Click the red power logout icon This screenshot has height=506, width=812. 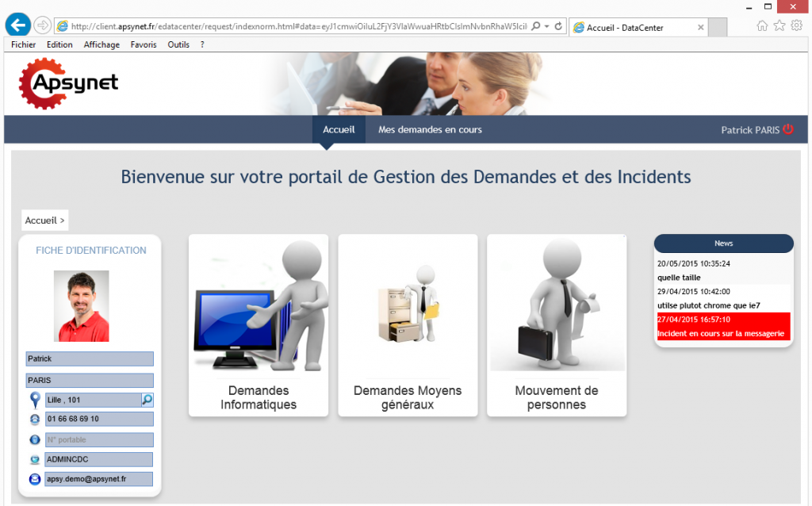click(788, 129)
